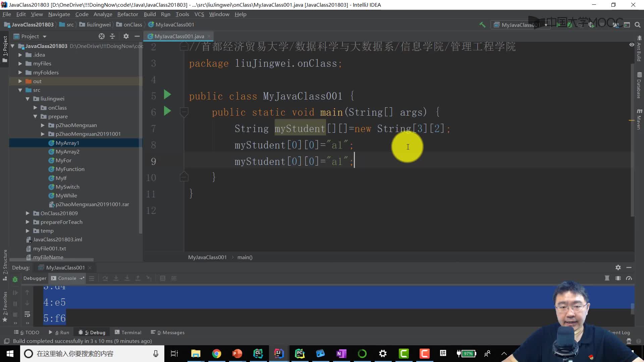
Task: Click Force Step Into icon in debugger toolbar
Action: (x=127, y=278)
